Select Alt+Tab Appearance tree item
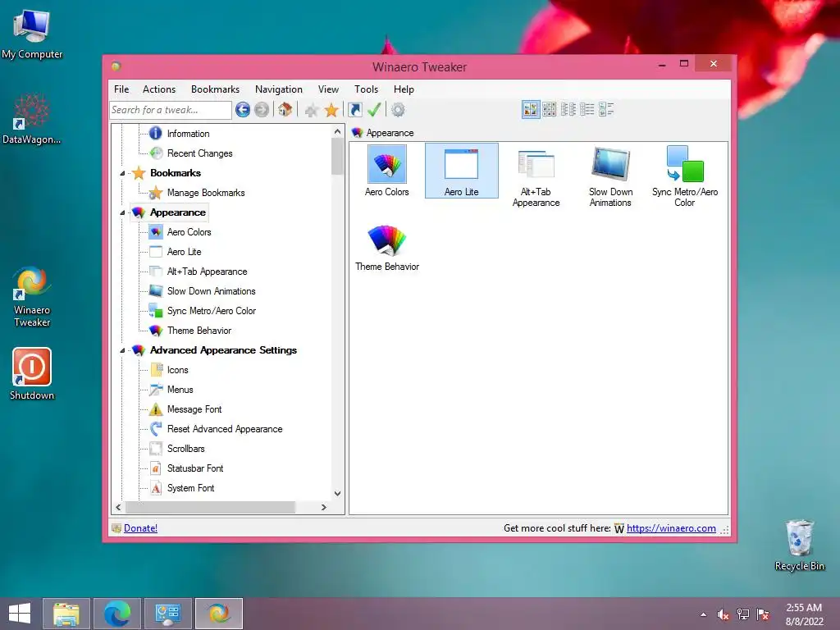 [x=207, y=272]
